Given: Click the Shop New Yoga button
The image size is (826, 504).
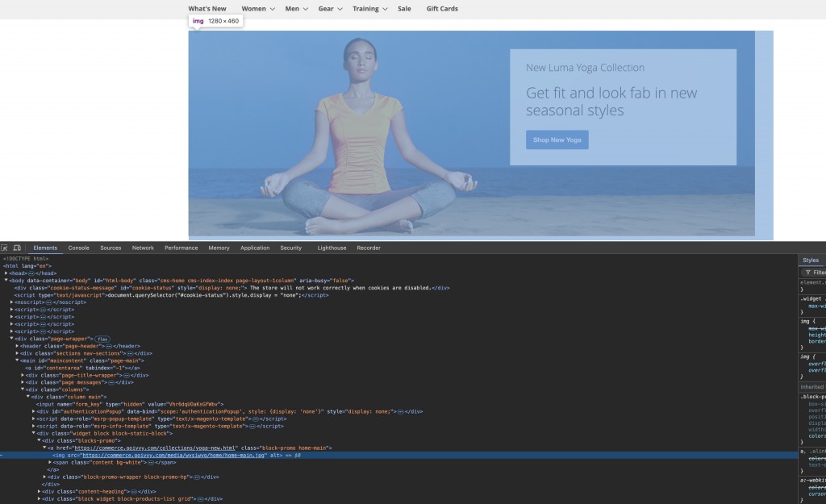Looking at the screenshot, I should (557, 140).
